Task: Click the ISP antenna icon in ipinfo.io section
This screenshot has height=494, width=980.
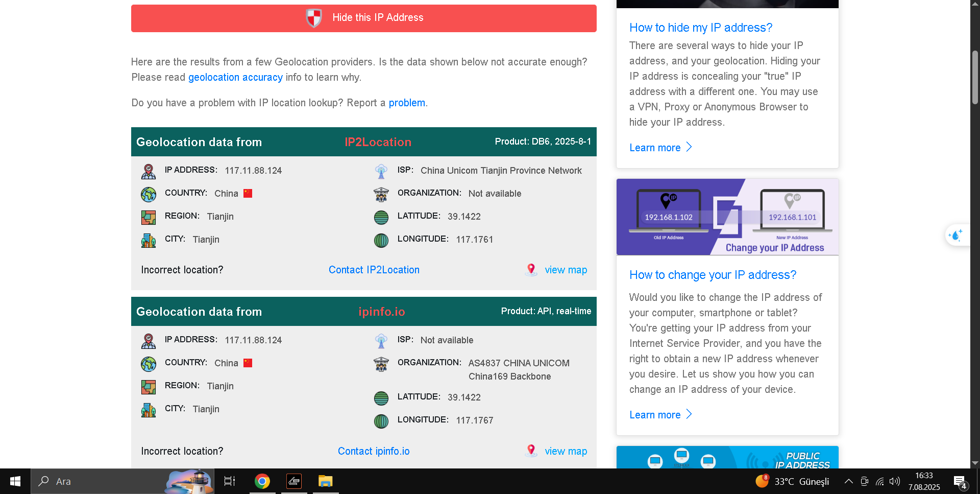Action: [x=381, y=341]
